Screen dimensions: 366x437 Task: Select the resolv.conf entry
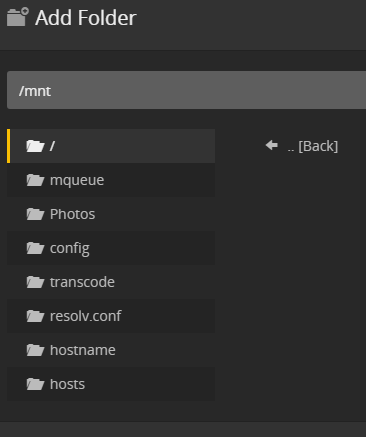(111, 316)
